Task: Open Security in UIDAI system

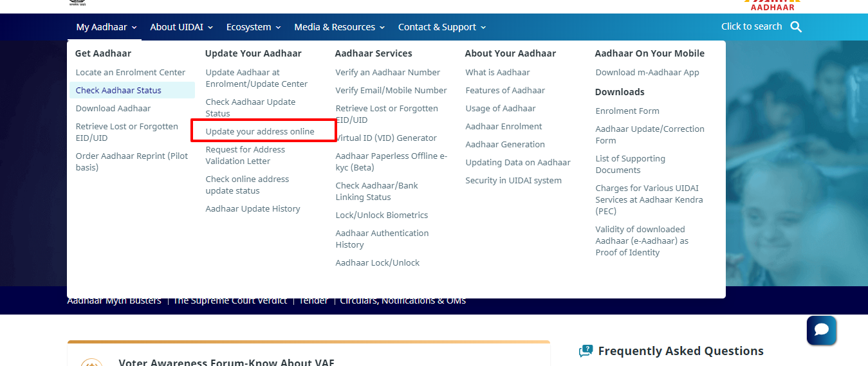Action: click(x=513, y=181)
